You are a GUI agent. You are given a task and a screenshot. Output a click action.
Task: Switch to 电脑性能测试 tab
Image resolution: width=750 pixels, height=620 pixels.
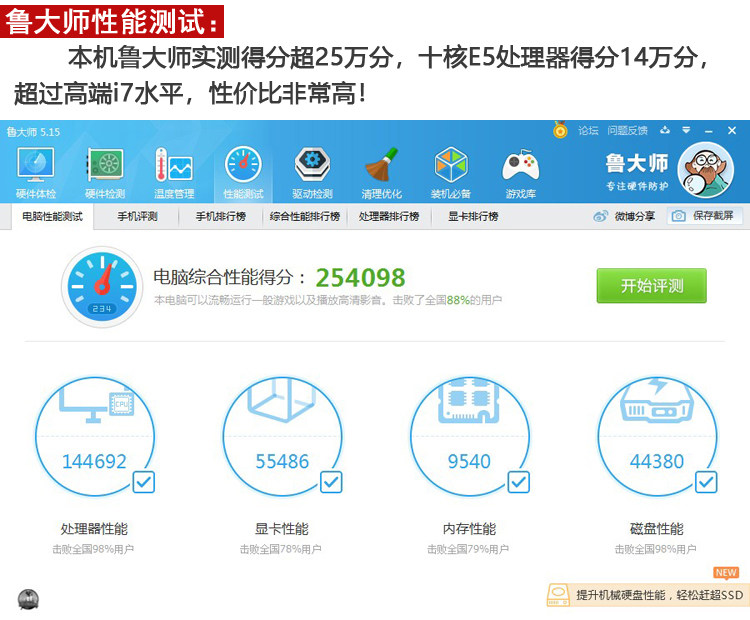(53, 216)
